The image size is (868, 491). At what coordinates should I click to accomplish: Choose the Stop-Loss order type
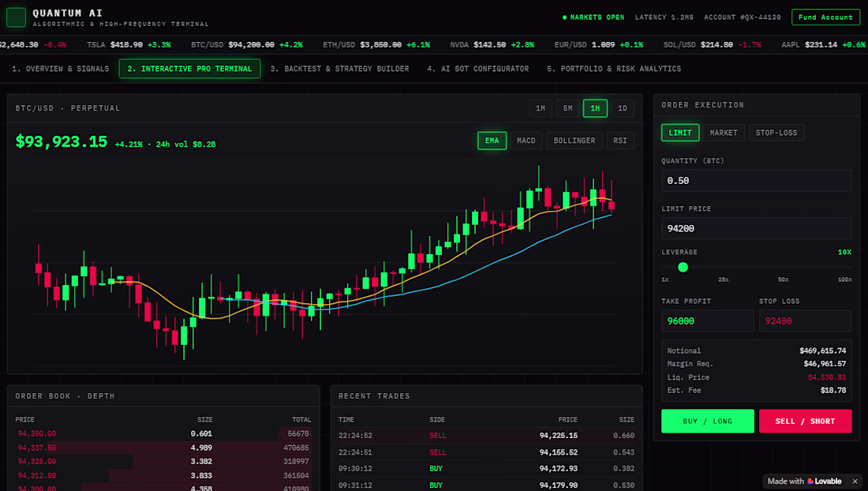click(x=776, y=133)
